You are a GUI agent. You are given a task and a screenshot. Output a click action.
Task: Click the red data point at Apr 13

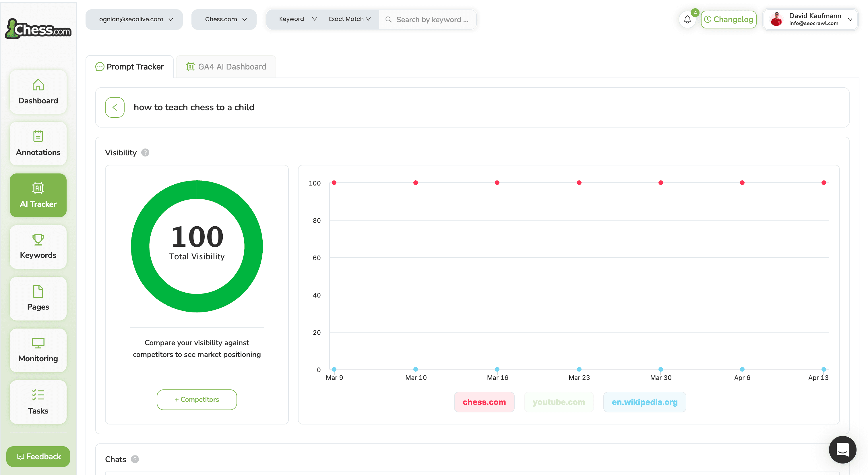click(x=824, y=183)
